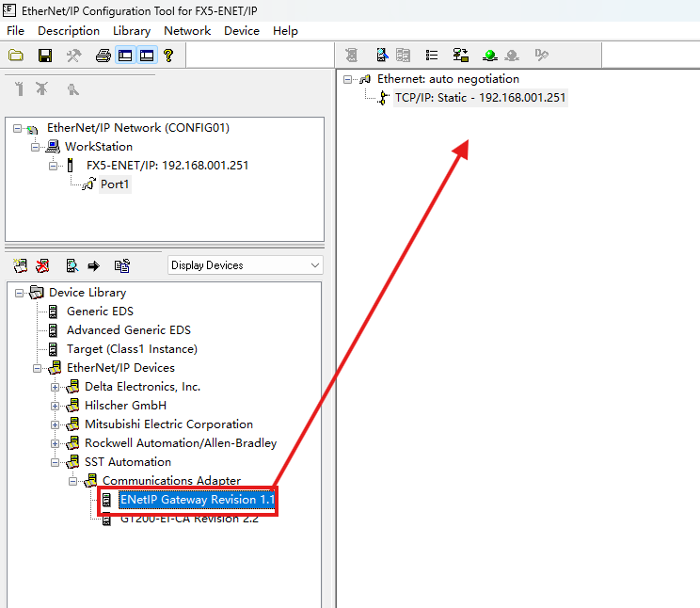Viewport: 700px width, 608px height.
Task: Open the Display Devices dropdown
Action: click(x=245, y=265)
